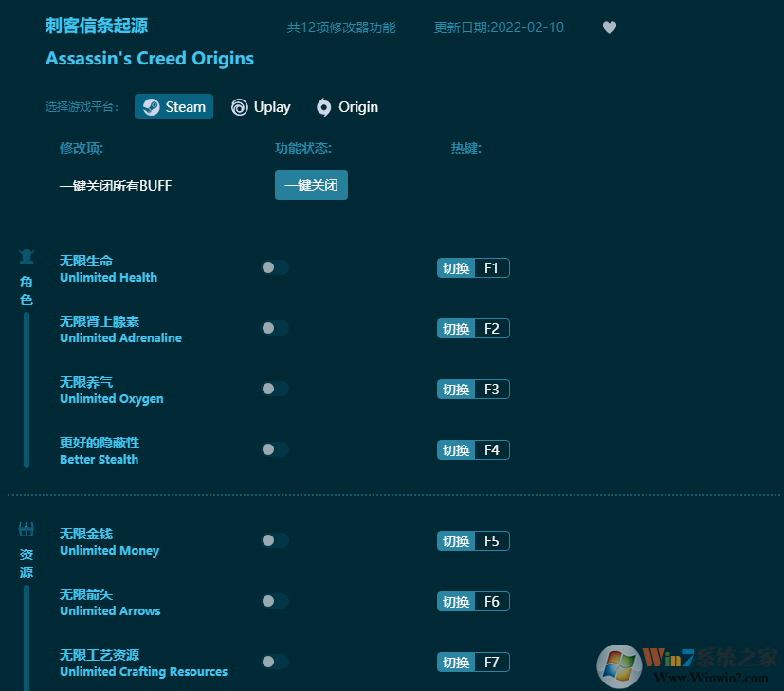Turn on Unlimited Oxygen
Screen dimensions: 784x691
coord(275,389)
